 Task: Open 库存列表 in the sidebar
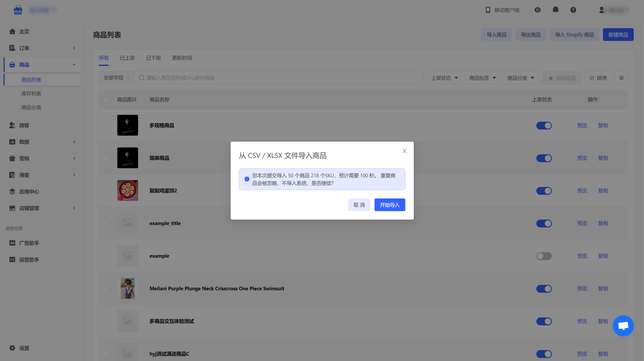click(x=31, y=93)
